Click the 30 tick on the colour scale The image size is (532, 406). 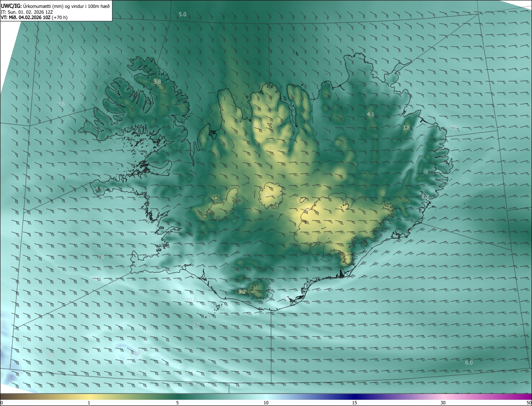click(x=443, y=403)
